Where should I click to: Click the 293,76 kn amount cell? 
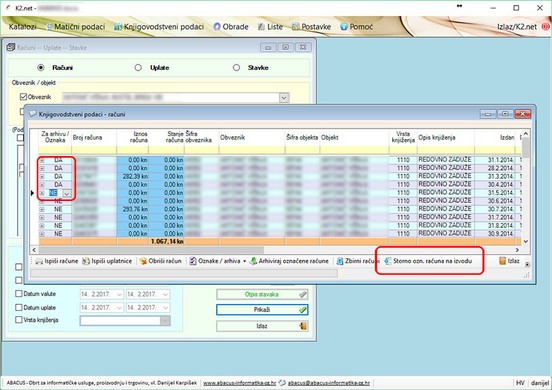click(132, 209)
